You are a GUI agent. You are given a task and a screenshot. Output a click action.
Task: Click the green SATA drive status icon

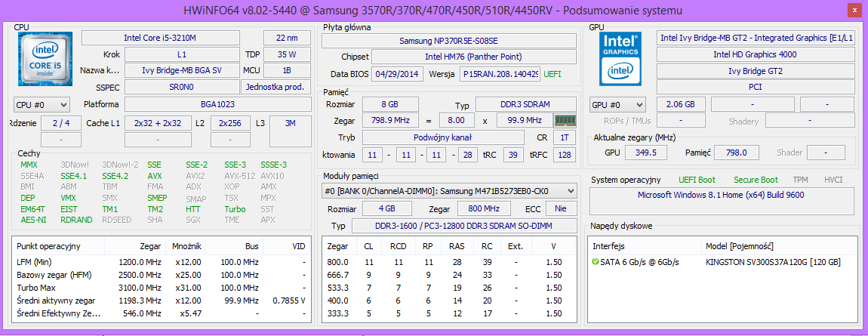(x=595, y=262)
